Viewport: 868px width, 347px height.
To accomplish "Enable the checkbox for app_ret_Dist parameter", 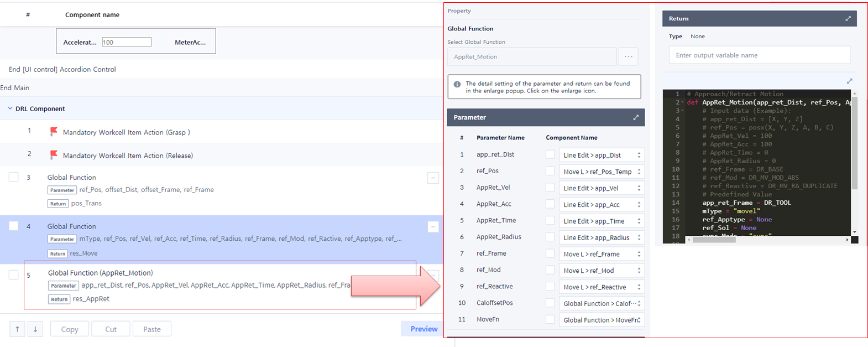I will click(x=550, y=155).
